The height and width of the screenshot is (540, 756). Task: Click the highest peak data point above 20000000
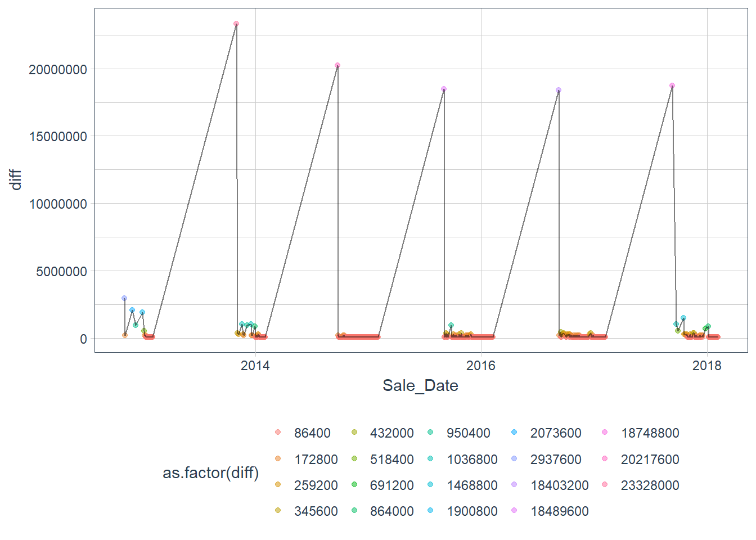pyautogui.click(x=236, y=24)
